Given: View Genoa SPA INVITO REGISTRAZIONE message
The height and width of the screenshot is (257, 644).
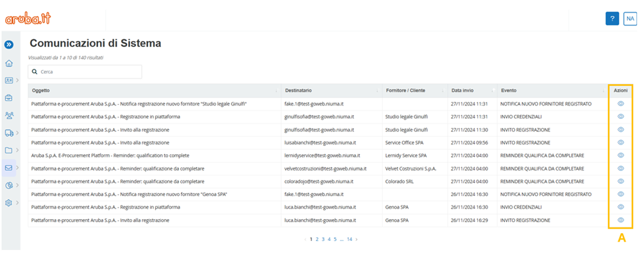Looking at the screenshot, I should pyautogui.click(x=621, y=220).
